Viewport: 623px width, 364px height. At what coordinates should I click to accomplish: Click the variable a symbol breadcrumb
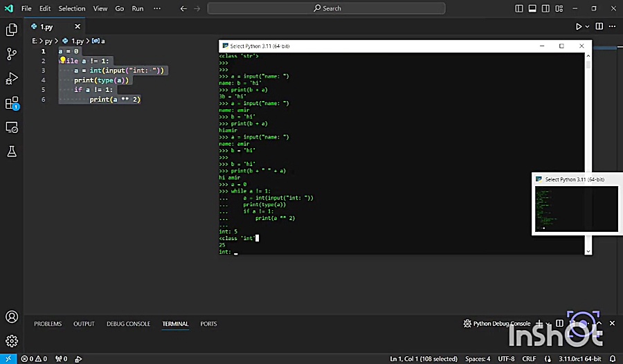click(98, 41)
